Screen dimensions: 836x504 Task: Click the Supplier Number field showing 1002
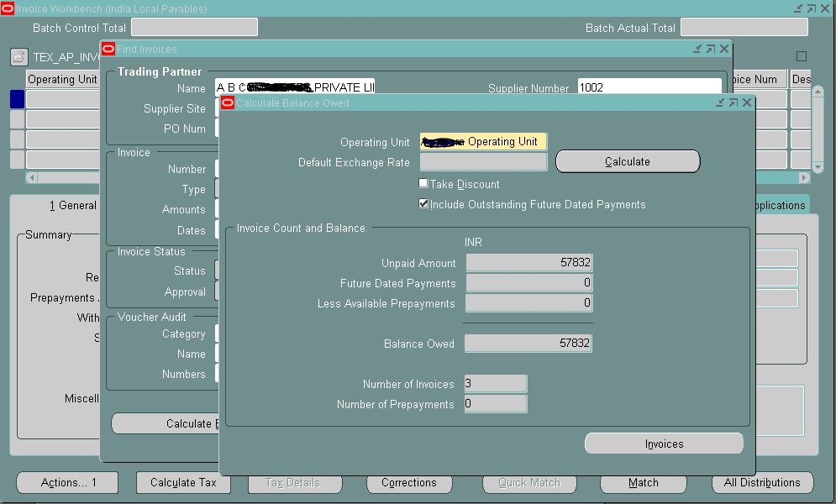[x=649, y=87]
